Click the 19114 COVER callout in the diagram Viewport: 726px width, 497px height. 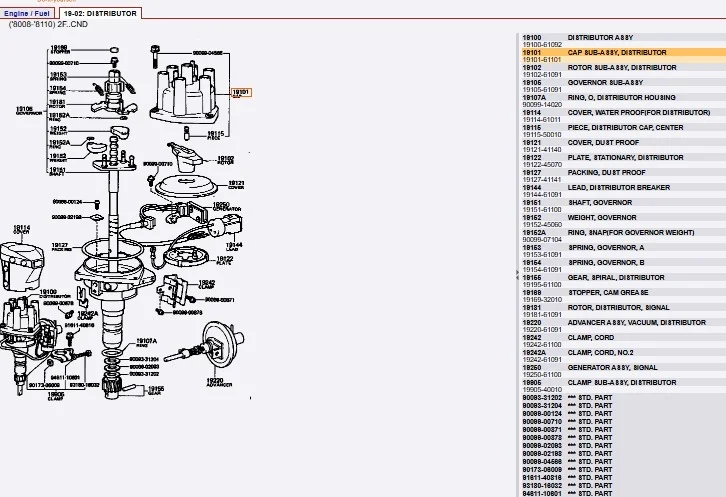click(x=21, y=229)
